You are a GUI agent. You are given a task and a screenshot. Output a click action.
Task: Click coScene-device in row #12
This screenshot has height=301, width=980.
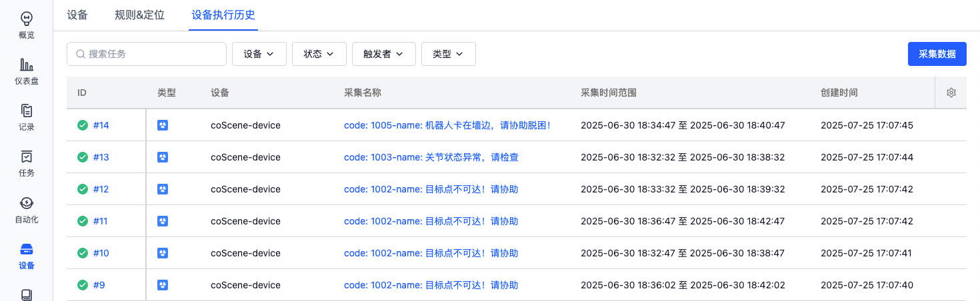[x=245, y=189]
